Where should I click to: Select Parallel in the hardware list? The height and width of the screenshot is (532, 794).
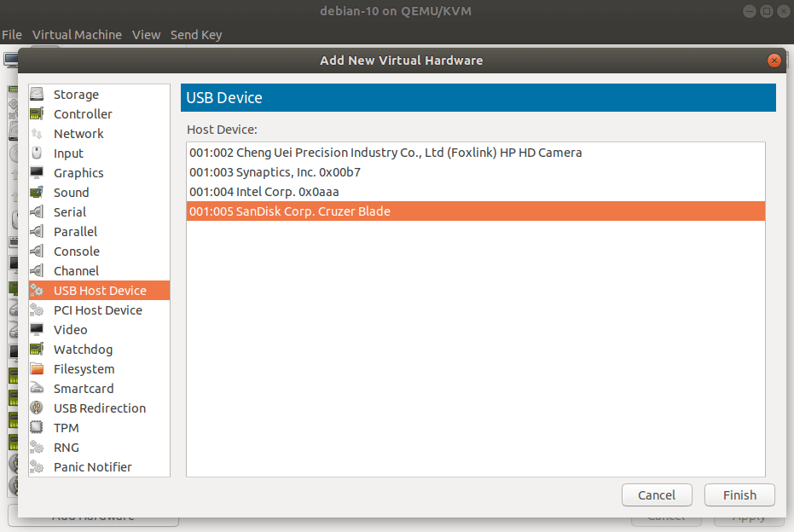[x=99, y=231]
